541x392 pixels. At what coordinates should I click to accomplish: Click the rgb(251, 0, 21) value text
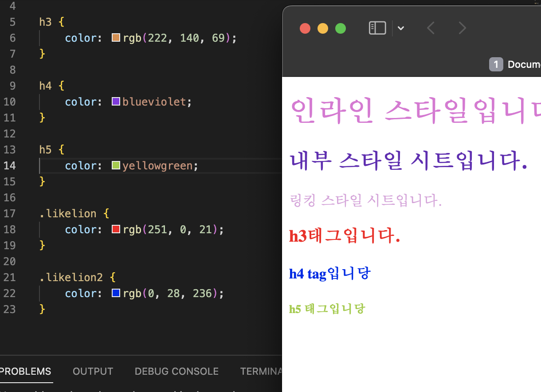(171, 230)
